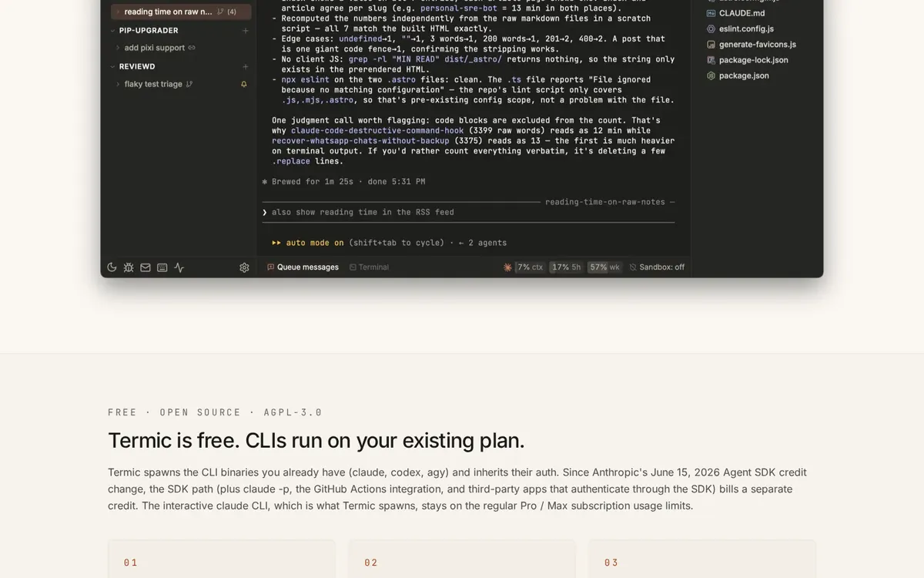This screenshot has width=924, height=578.
Task: Open package-lock.json in the file list
Action: (x=753, y=60)
